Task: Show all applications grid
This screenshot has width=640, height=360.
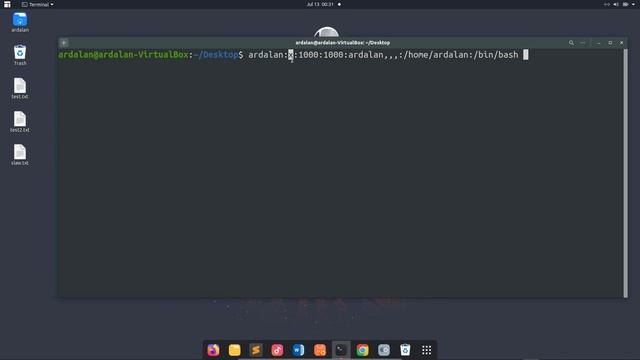Action: [427, 350]
